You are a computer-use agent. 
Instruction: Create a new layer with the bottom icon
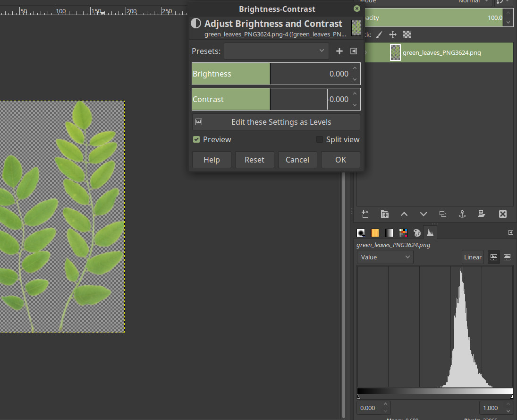[x=365, y=214]
